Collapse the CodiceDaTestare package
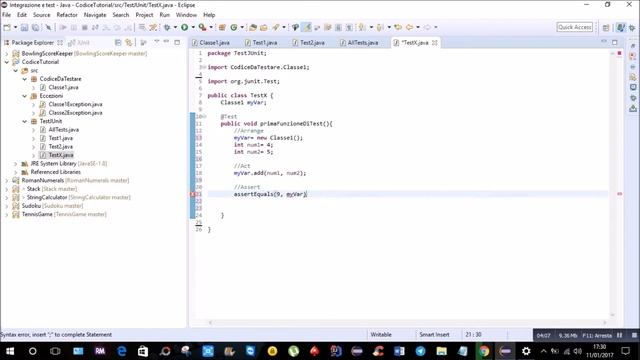 (x=24, y=79)
